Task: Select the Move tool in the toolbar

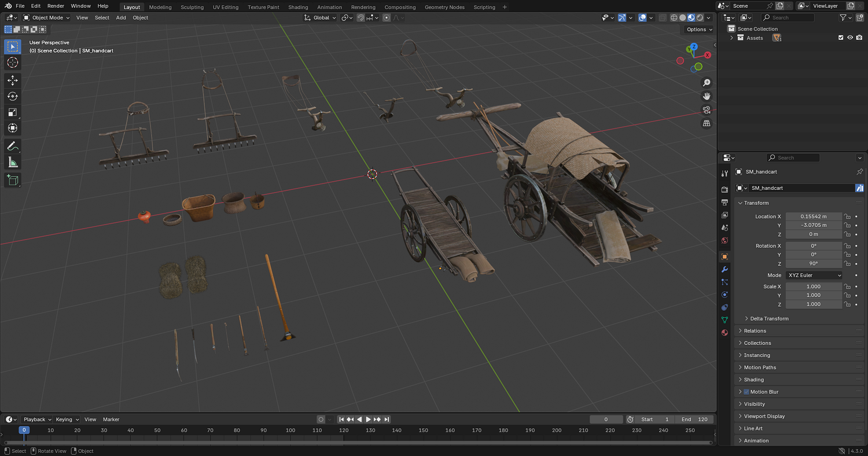Action: point(13,80)
